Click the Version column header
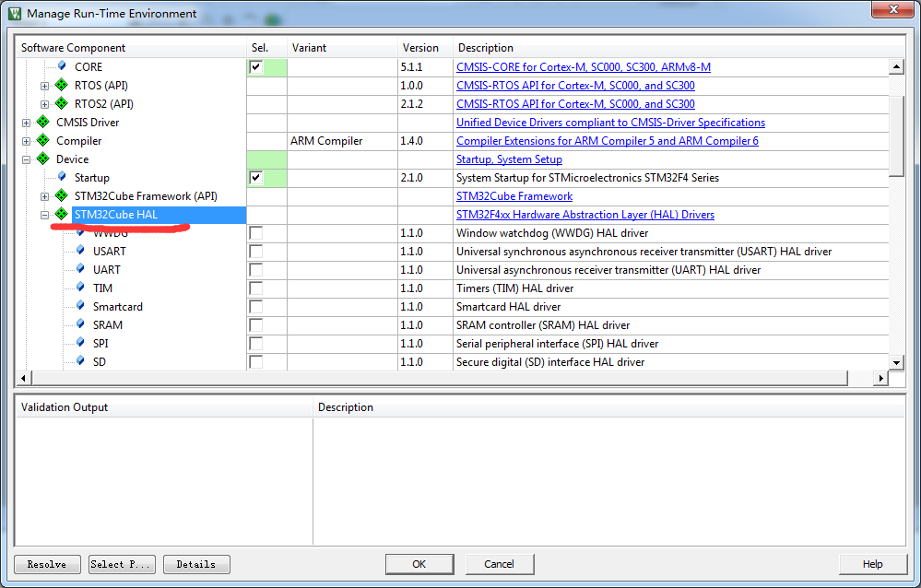Image resolution: width=921 pixels, height=588 pixels. point(425,48)
